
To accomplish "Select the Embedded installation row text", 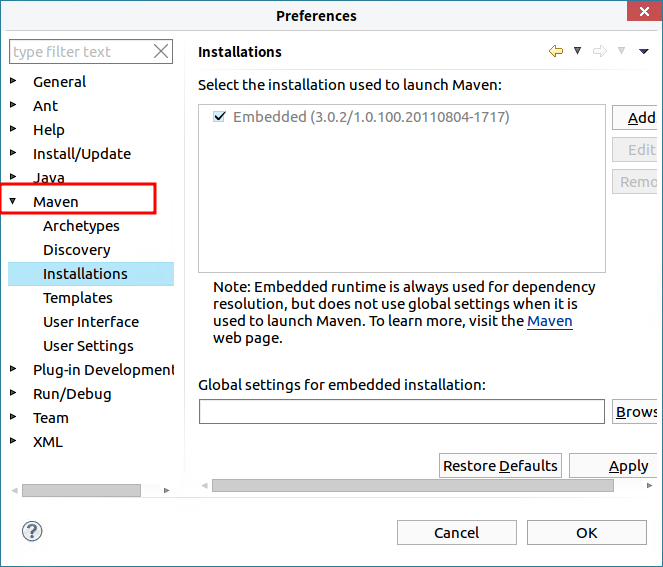I will click(371, 117).
